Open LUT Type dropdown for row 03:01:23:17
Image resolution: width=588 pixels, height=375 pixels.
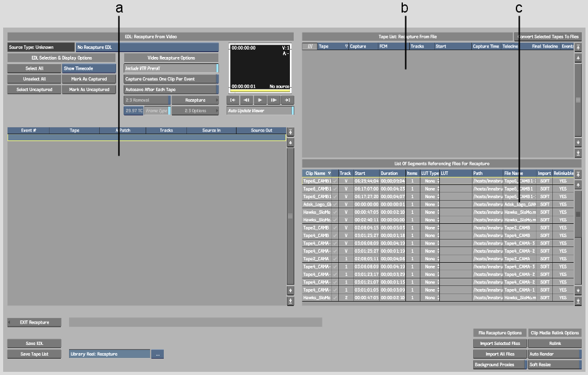[430, 275]
